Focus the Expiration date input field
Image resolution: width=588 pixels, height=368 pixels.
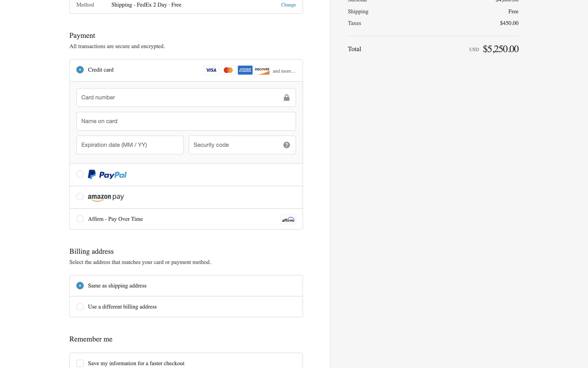pyautogui.click(x=130, y=145)
